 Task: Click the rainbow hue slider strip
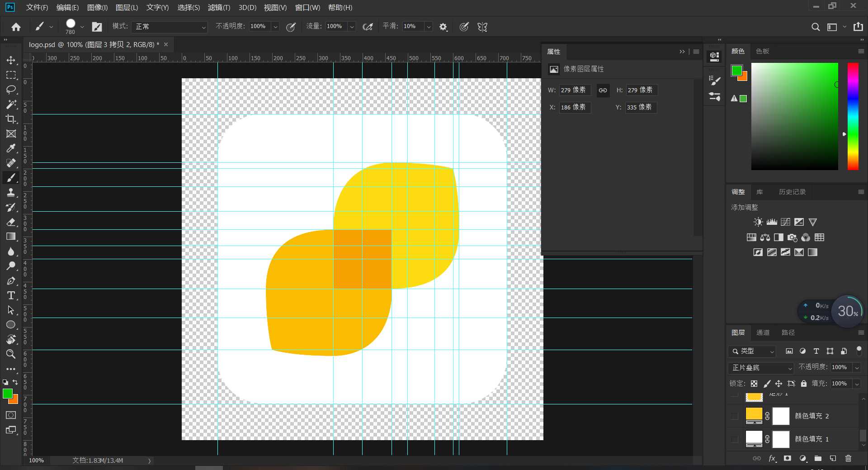[x=853, y=117]
